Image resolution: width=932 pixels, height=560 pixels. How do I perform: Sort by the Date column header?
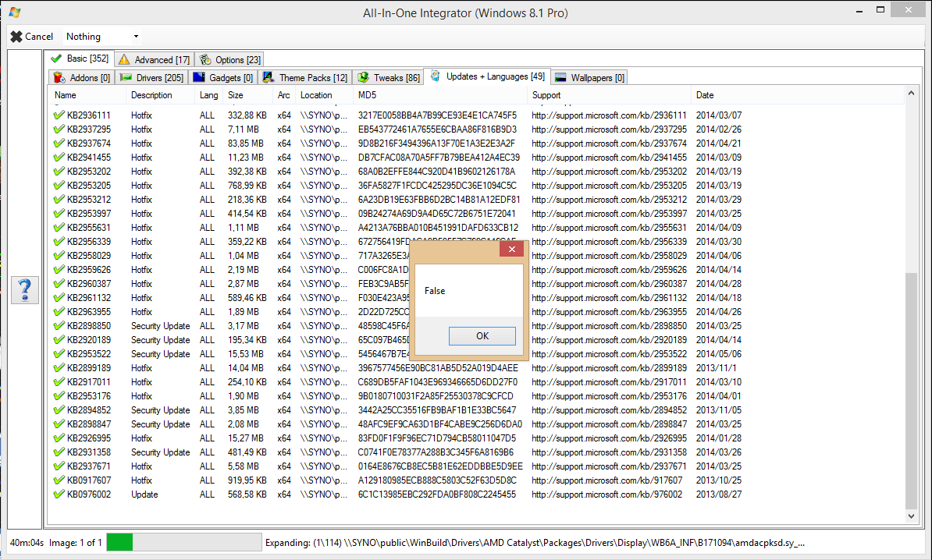point(798,95)
